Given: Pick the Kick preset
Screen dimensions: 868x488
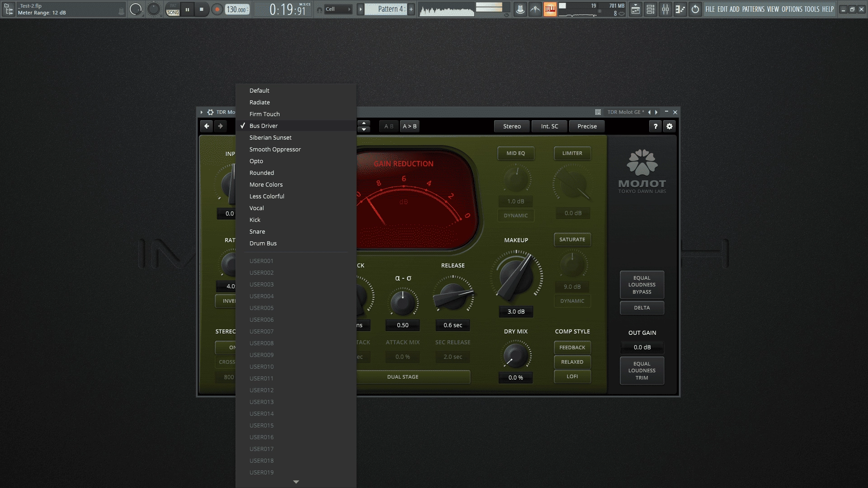Looking at the screenshot, I should (x=296, y=220).
